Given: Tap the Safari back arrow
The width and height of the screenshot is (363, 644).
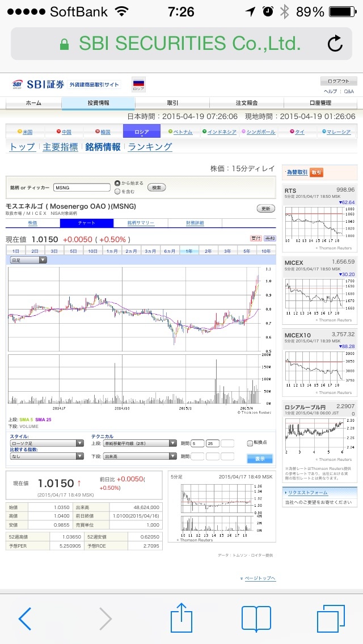Looking at the screenshot, I should pos(25,618).
